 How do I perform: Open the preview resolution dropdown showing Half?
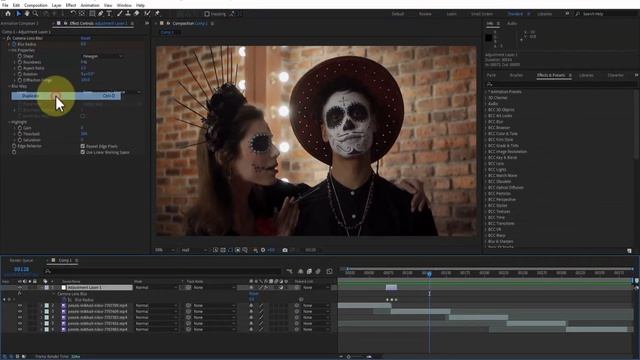click(194, 250)
